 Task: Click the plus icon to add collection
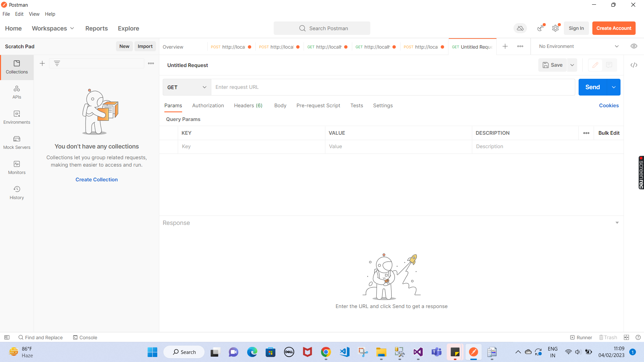42,63
